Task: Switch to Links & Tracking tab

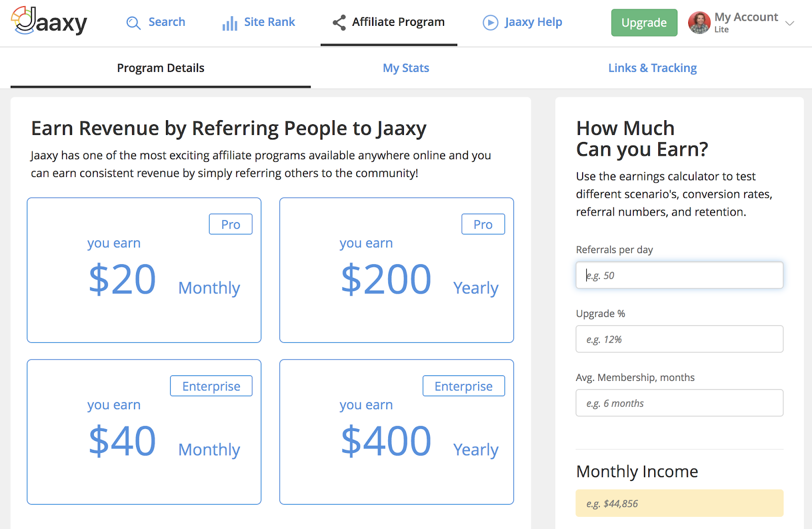Action: tap(652, 68)
